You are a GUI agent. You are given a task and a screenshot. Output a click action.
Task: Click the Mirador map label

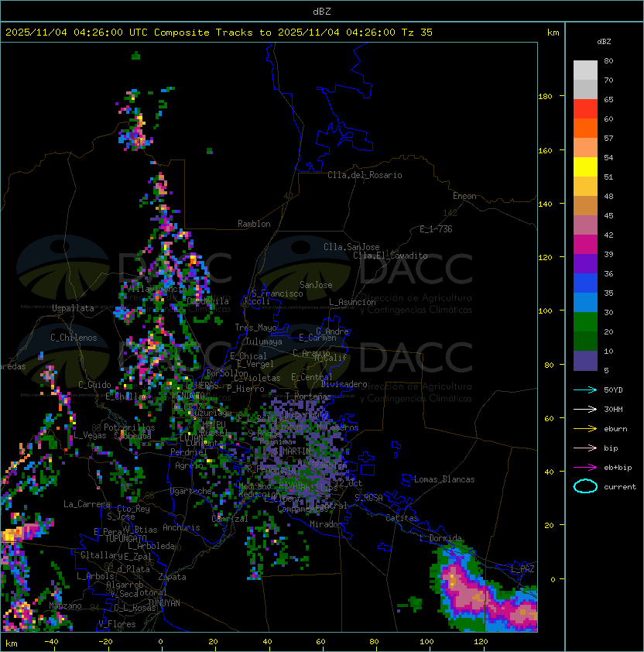coord(326,524)
